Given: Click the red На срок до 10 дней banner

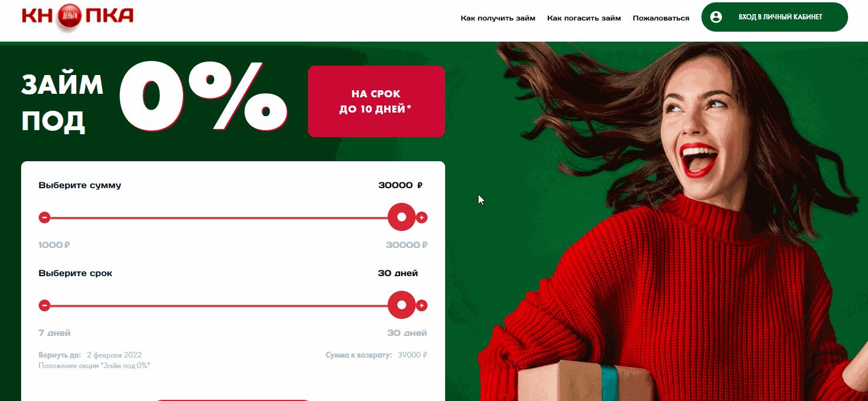Looking at the screenshot, I should (x=377, y=101).
